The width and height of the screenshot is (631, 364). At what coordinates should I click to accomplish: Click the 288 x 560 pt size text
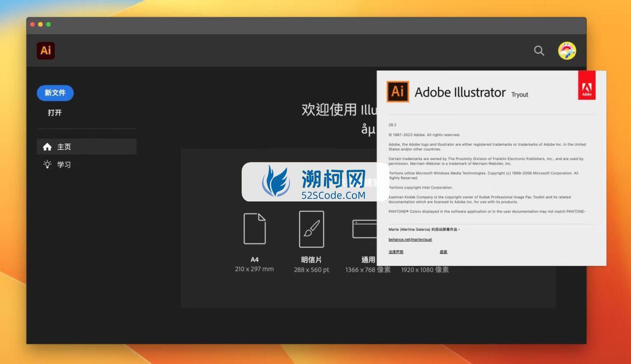[x=312, y=270]
